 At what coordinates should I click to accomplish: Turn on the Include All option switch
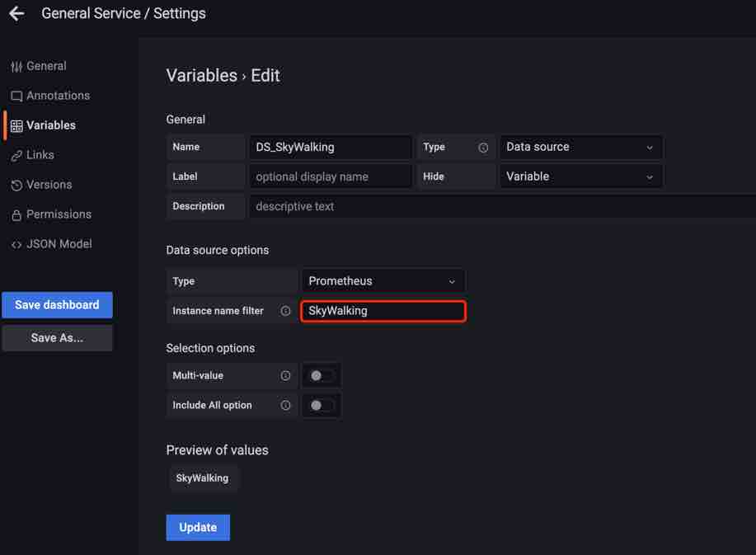tap(321, 406)
